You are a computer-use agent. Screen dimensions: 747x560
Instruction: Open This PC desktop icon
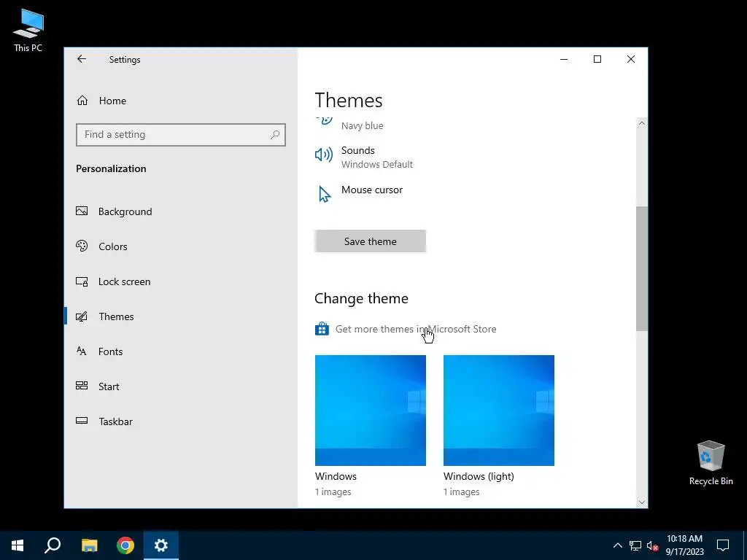click(28, 31)
